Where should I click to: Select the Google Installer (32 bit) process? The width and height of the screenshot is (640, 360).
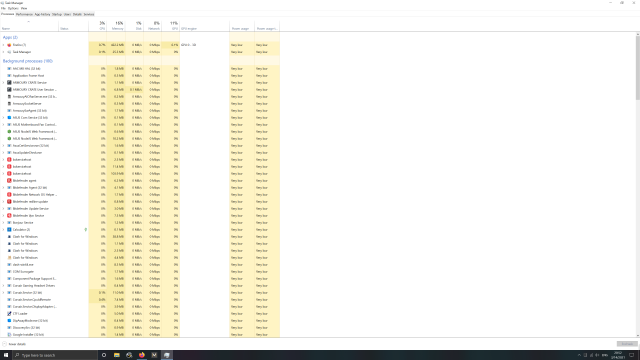tap(140, 335)
